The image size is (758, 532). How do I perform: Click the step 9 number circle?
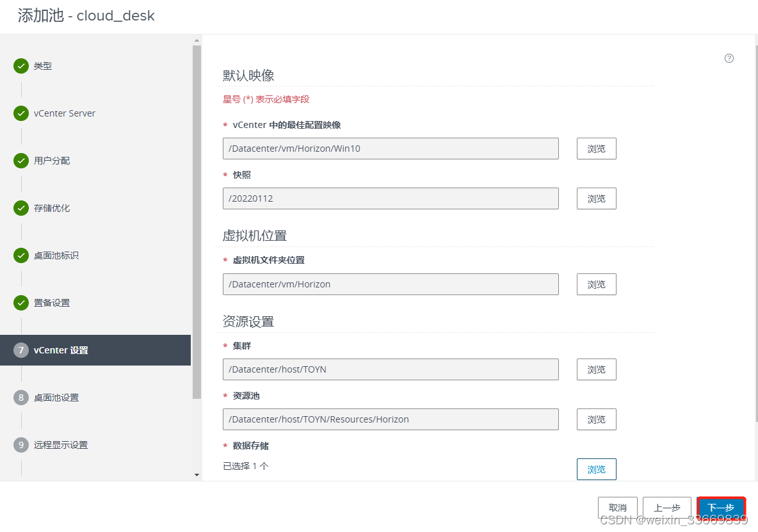point(21,444)
